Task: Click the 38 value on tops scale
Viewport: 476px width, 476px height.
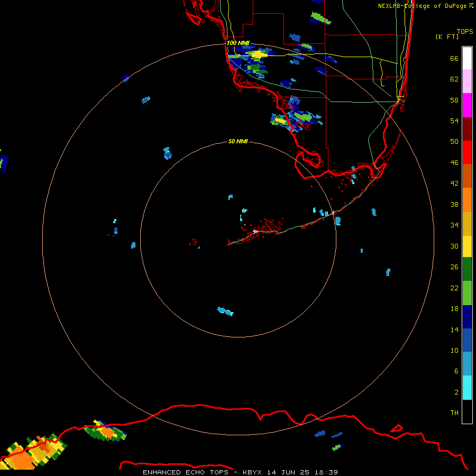Action: coord(454,204)
